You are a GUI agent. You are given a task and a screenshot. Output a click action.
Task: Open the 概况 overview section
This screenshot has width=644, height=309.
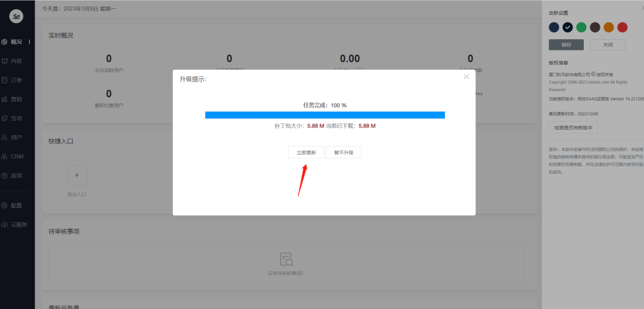click(x=17, y=42)
